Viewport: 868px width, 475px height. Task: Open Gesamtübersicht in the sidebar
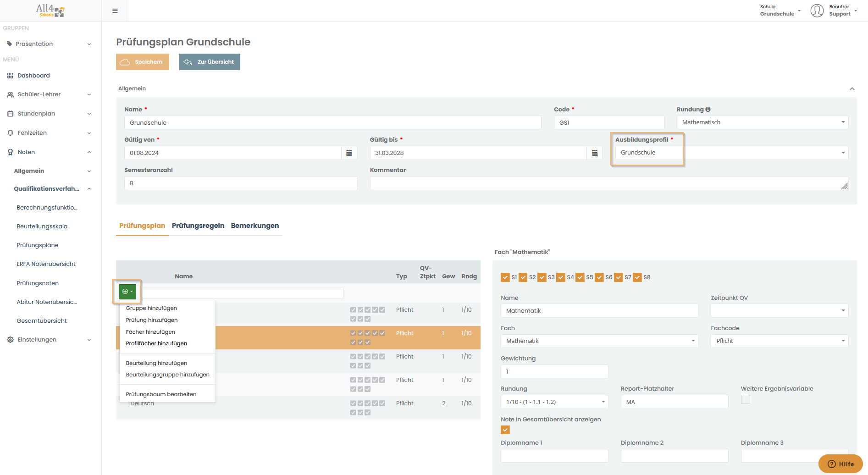click(x=42, y=321)
